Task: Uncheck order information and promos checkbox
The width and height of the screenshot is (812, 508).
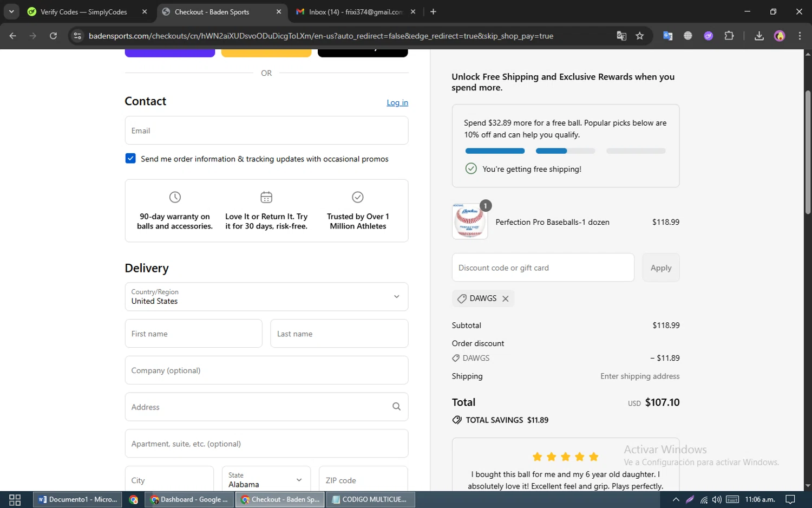Action: coord(130,158)
